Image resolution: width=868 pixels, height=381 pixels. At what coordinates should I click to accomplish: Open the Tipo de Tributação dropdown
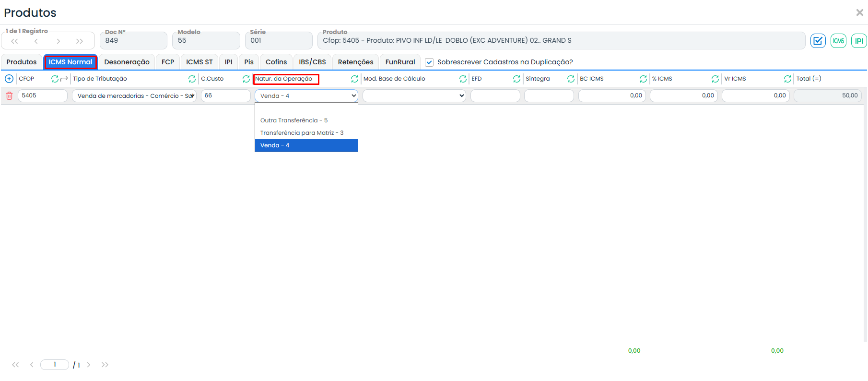point(134,96)
